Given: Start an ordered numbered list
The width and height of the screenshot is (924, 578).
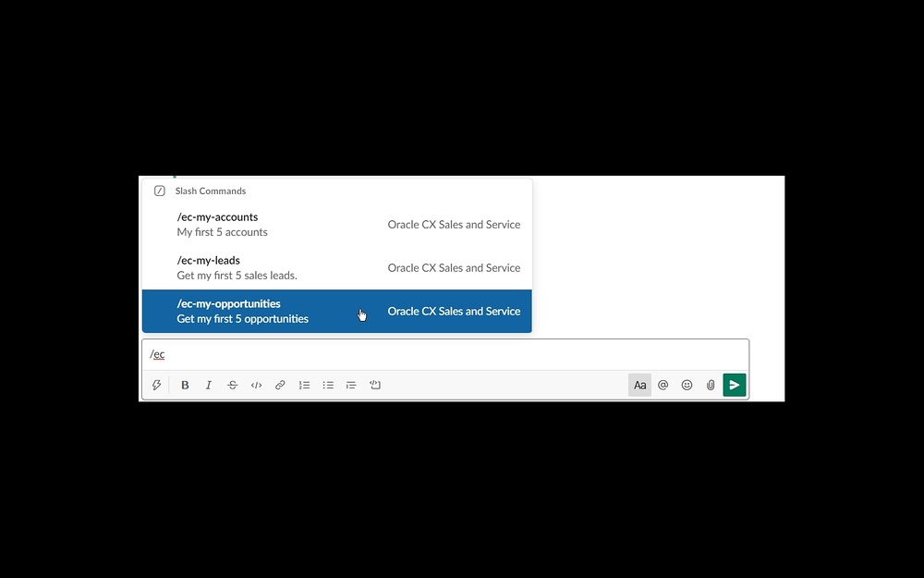Looking at the screenshot, I should tap(304, 385).
